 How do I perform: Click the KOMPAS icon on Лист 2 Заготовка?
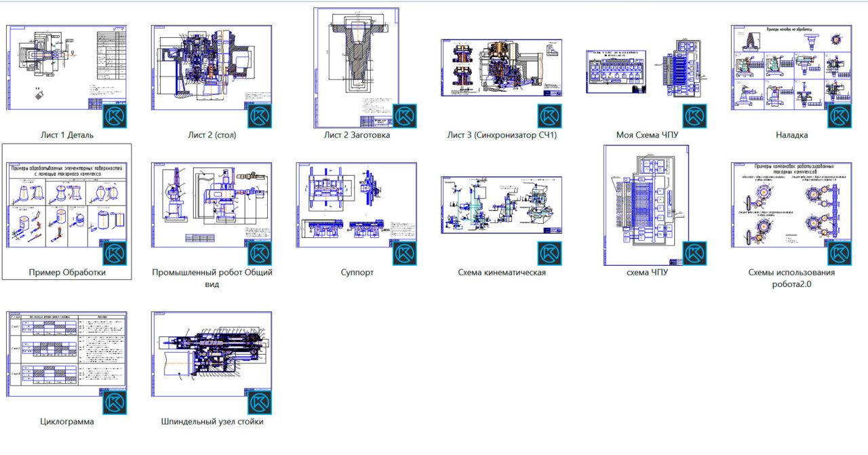click(404, 116)
